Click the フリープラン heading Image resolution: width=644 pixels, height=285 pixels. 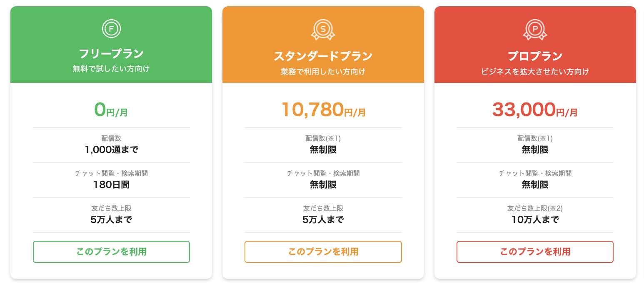click(x=111, y=54)
